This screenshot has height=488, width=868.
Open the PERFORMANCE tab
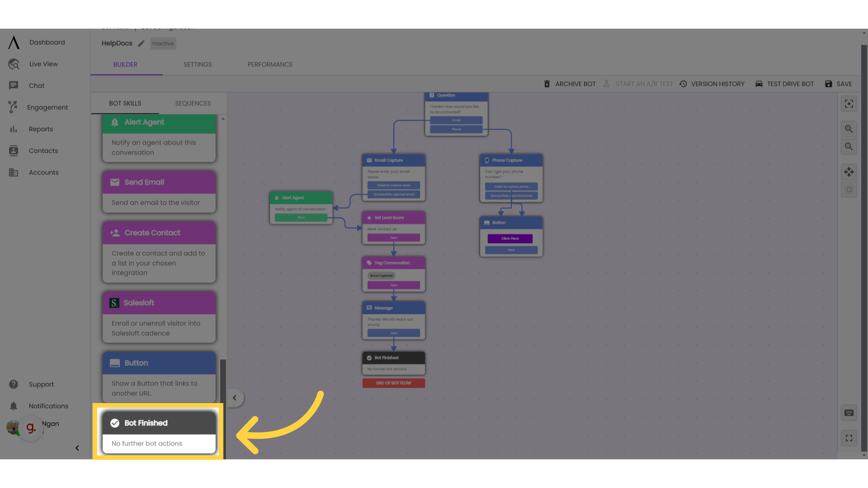point(270,65)
